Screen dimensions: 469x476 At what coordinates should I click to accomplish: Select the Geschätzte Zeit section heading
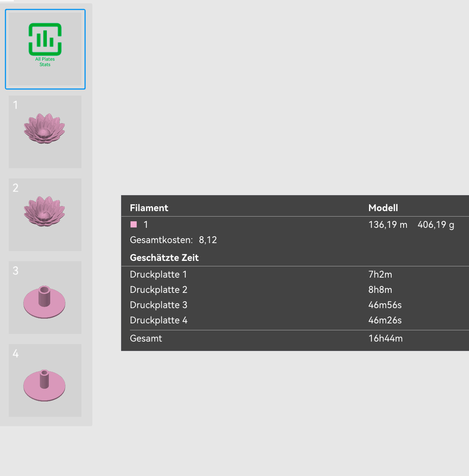point(164,258)
